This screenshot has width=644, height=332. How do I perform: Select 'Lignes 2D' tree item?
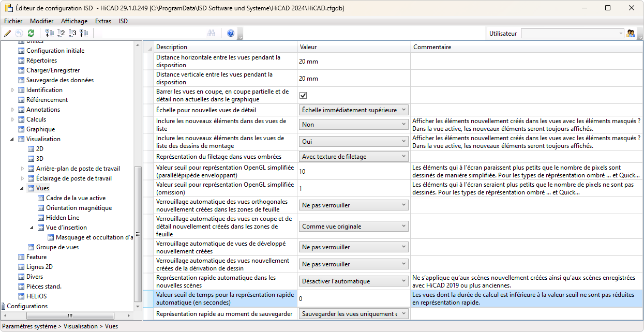click(39, 267)
